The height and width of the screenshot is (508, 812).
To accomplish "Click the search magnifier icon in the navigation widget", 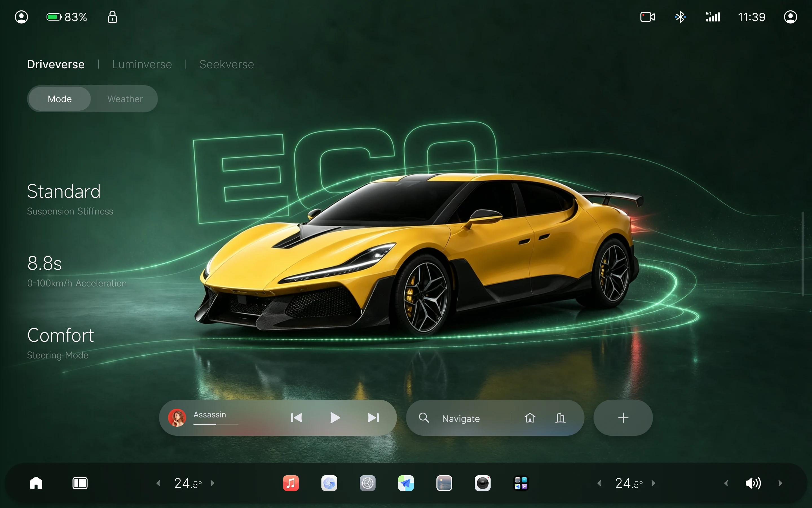I will coord(424,418).
